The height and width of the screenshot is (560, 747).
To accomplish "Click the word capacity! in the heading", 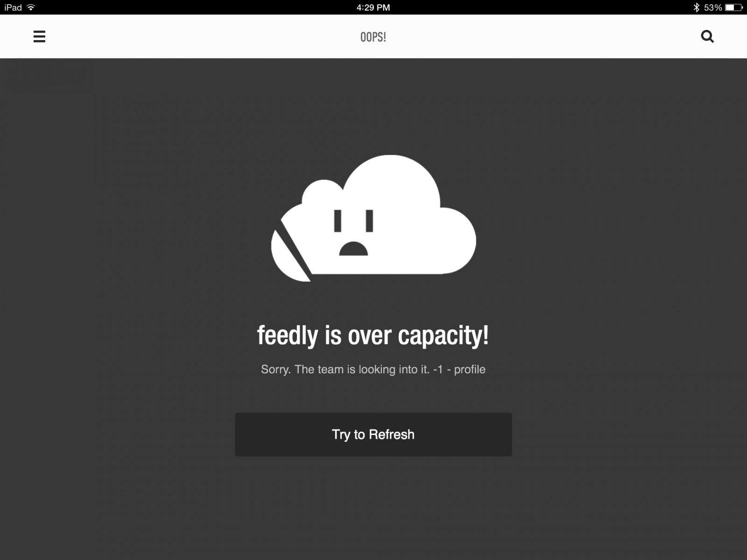I will pyautogui.click(x=444, y=336).
